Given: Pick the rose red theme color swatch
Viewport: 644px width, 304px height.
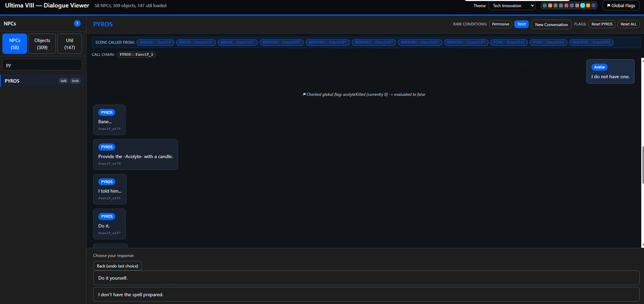Looking at the screenshot, I should pyautogui.click(x=567, y=5).
